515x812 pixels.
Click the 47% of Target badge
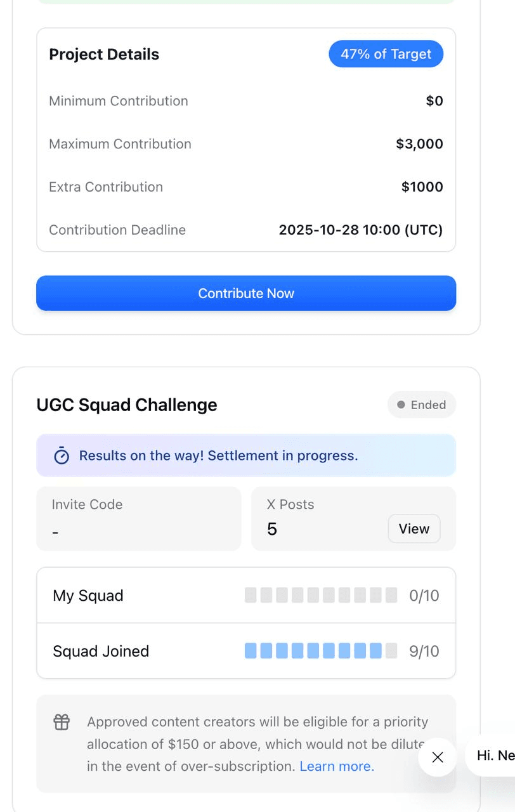[386, 55]
